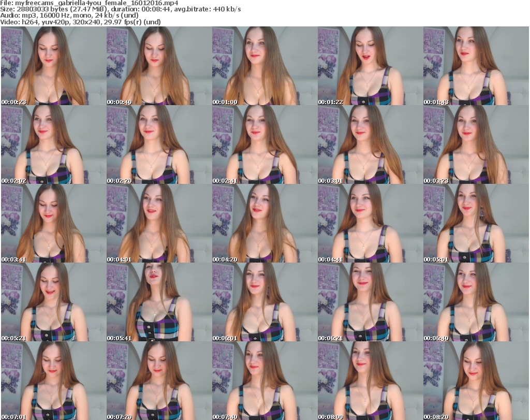Viewport: 530px width, 420px height.
Task: Click the frame marked 00:06:21
Action: pos(370,302)
